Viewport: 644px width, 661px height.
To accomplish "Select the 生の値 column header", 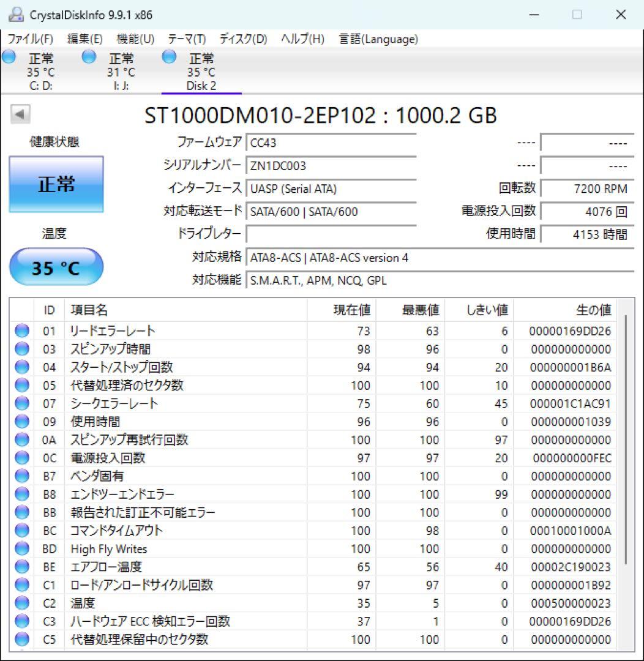I will (x=565, y=310).
